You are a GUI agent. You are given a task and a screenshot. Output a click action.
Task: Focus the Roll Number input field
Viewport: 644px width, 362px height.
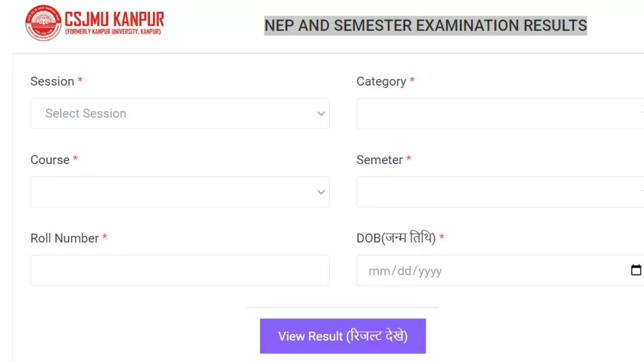(x=180, y=270)
